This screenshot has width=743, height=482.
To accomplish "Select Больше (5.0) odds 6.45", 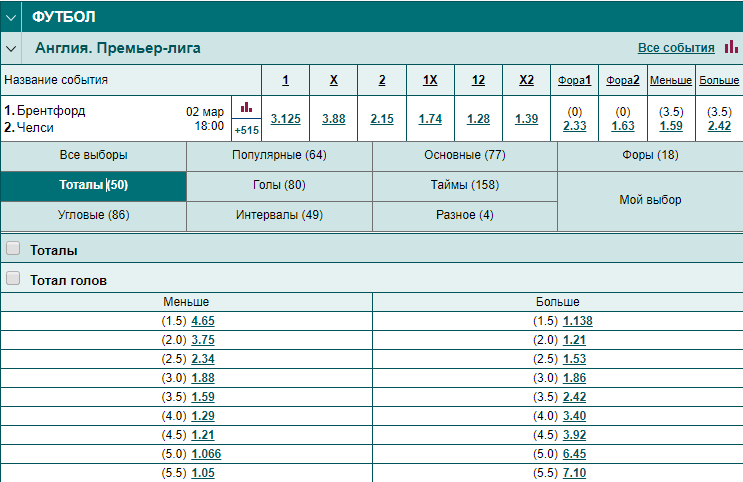I will (x=574, y=454).
